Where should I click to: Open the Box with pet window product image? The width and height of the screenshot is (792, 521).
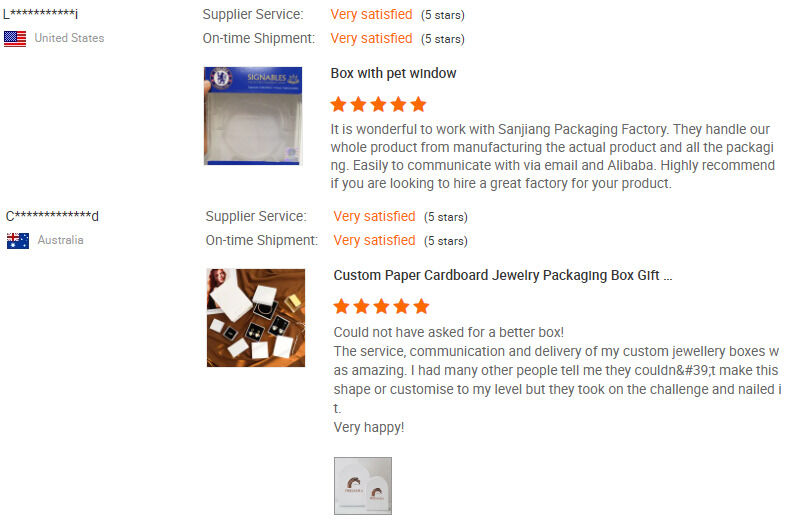[253, 116]
